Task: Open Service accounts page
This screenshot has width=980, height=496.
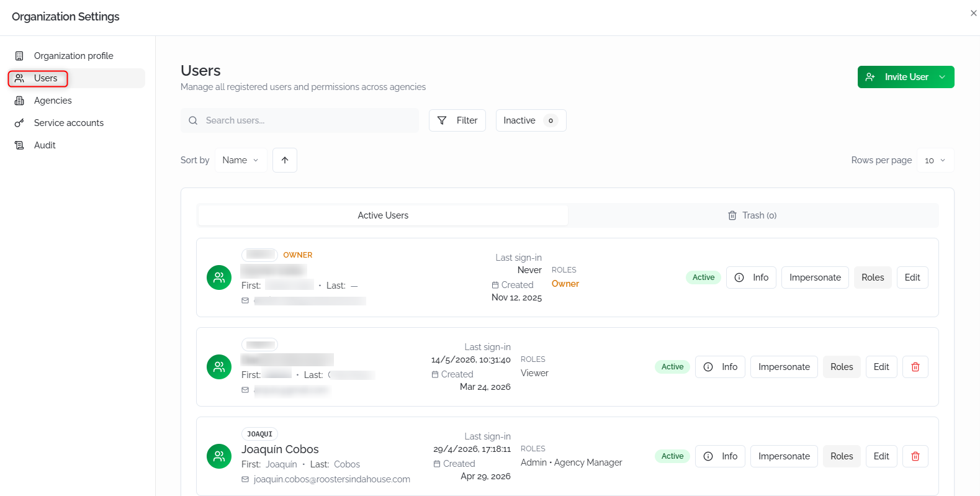Action: [x=76, y=123]
